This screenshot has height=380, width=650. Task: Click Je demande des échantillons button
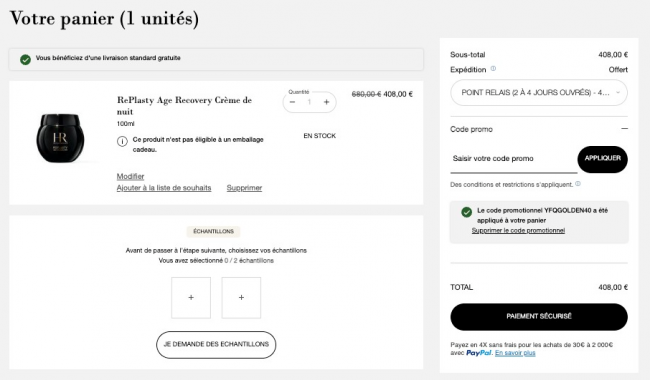pos(216,344)
